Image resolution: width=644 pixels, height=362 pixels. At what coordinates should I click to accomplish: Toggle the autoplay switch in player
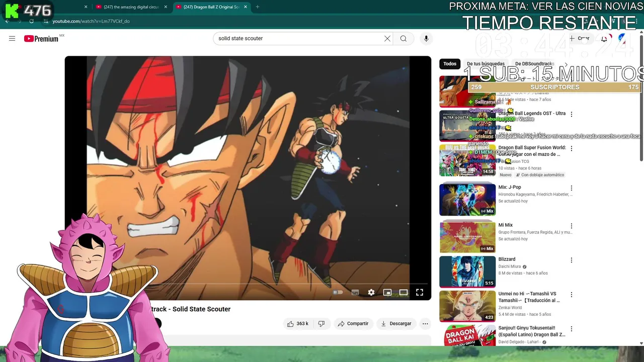(x=338, y=292)
